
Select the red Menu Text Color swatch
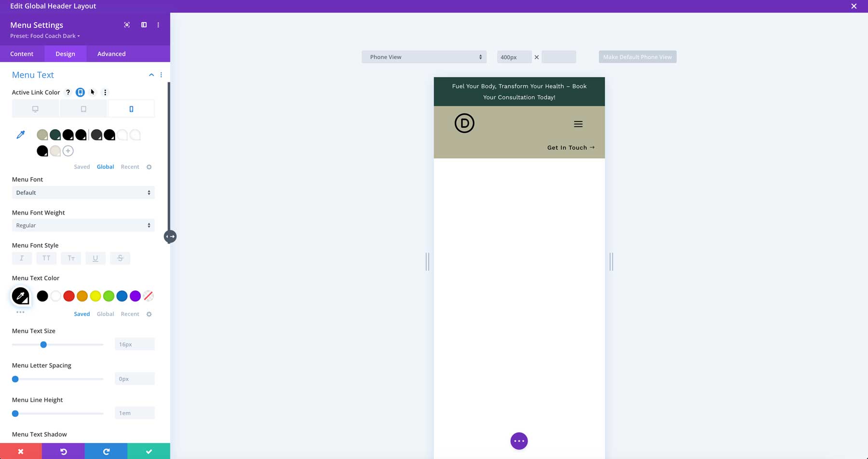69,296
